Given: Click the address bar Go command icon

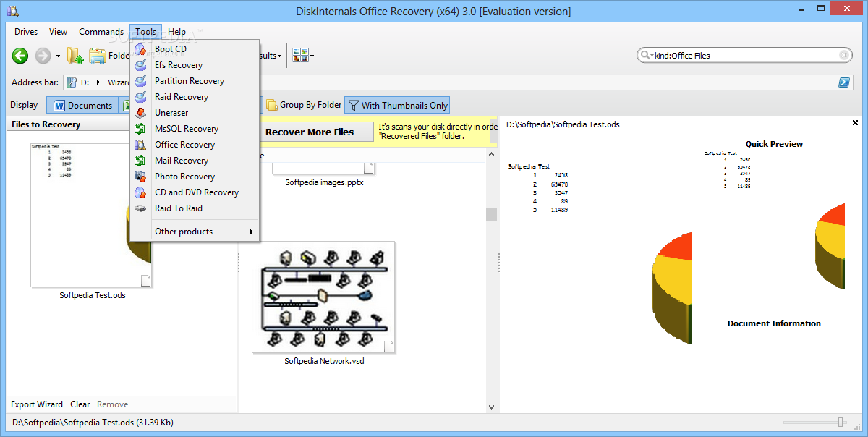Looking at the screenshot, I should [843, 82].
